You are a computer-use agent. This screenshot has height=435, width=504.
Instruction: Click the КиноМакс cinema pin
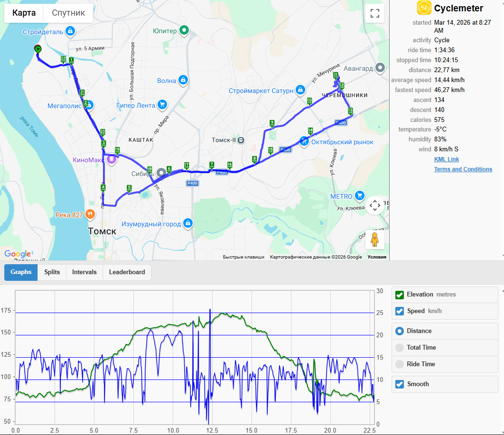112,159
